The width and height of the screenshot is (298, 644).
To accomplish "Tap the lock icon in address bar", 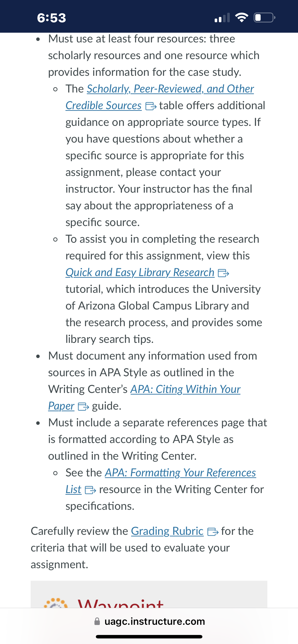I will tap(97, 622).
